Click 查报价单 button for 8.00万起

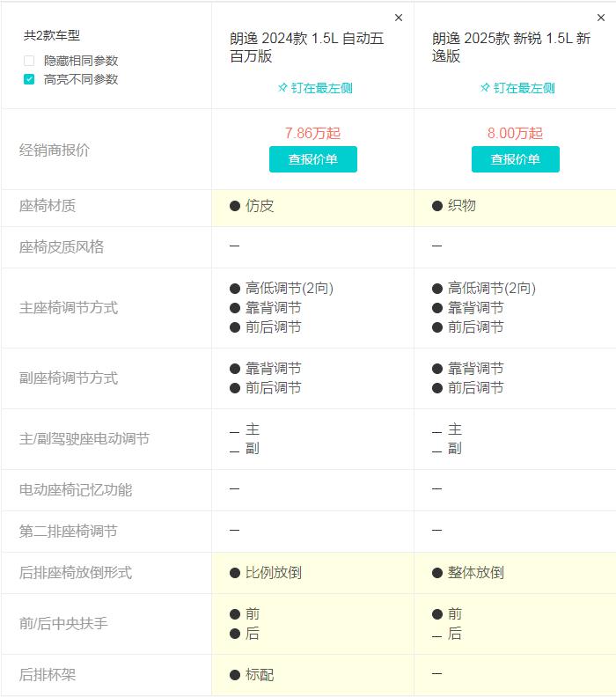(515, 159)
